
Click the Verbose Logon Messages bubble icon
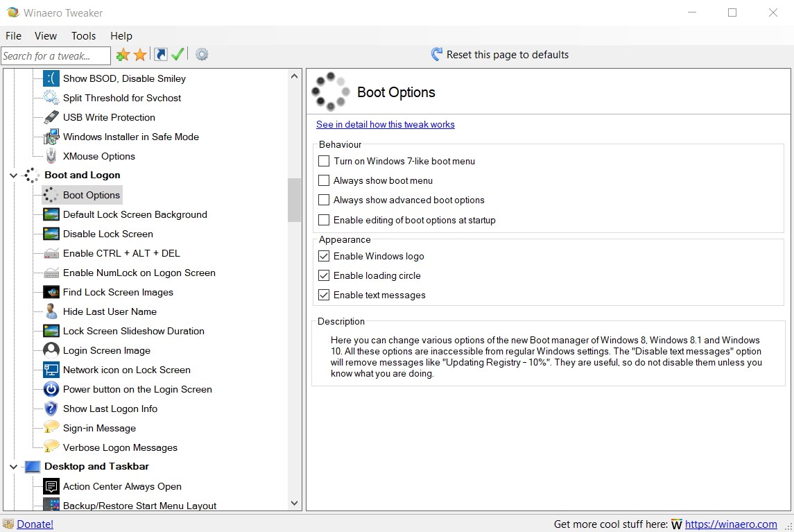51,447
